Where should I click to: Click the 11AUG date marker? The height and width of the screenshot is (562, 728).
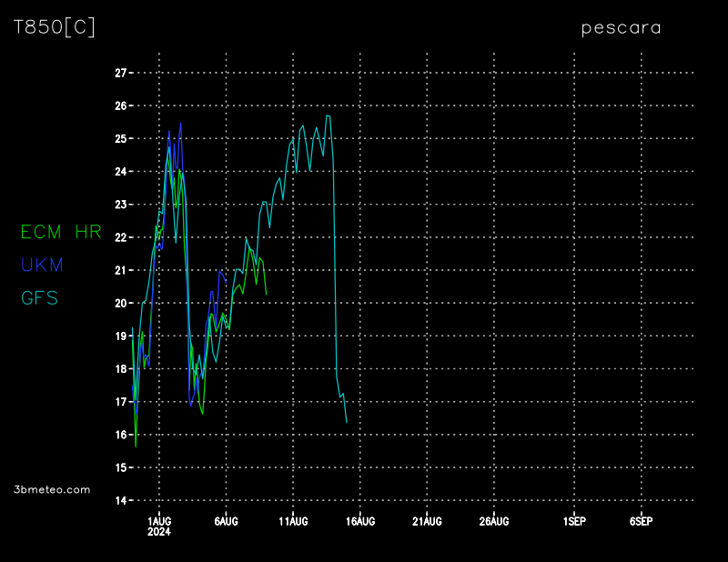[293, 521]
